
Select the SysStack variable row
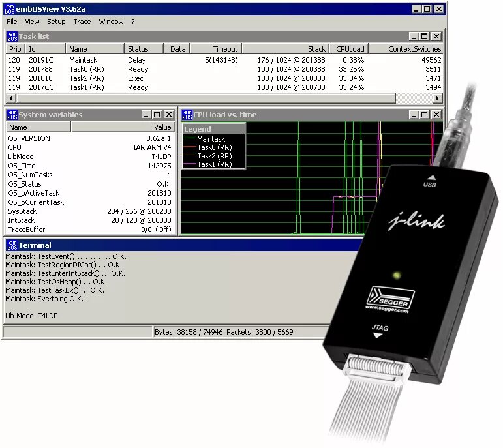click(x=89, y=211)
